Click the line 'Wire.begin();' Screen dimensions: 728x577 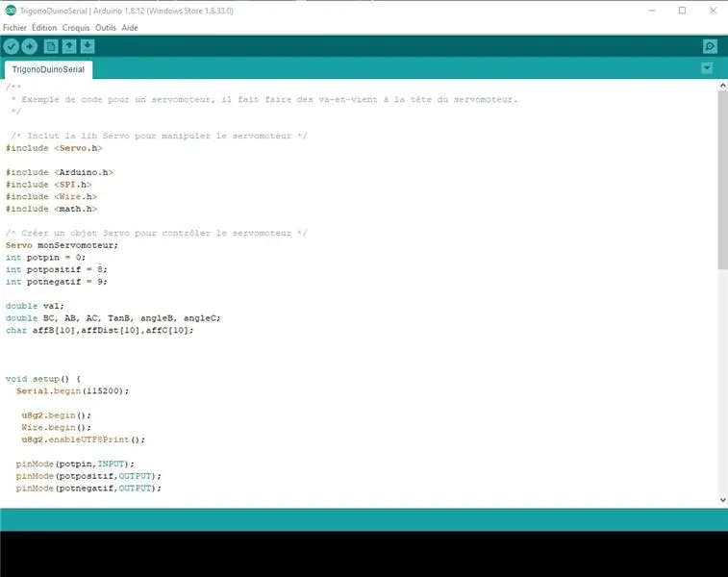pos(56,428)
